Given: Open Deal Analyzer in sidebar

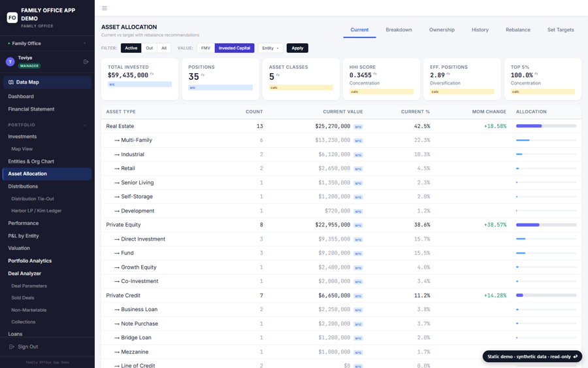Looking at the screenshot, I should coord(25,274).
